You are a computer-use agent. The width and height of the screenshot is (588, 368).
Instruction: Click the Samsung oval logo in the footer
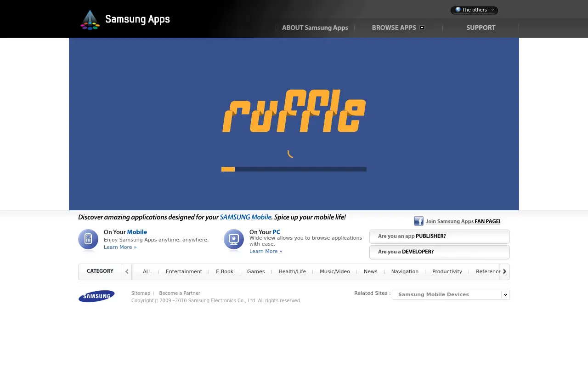pos(96,296)
